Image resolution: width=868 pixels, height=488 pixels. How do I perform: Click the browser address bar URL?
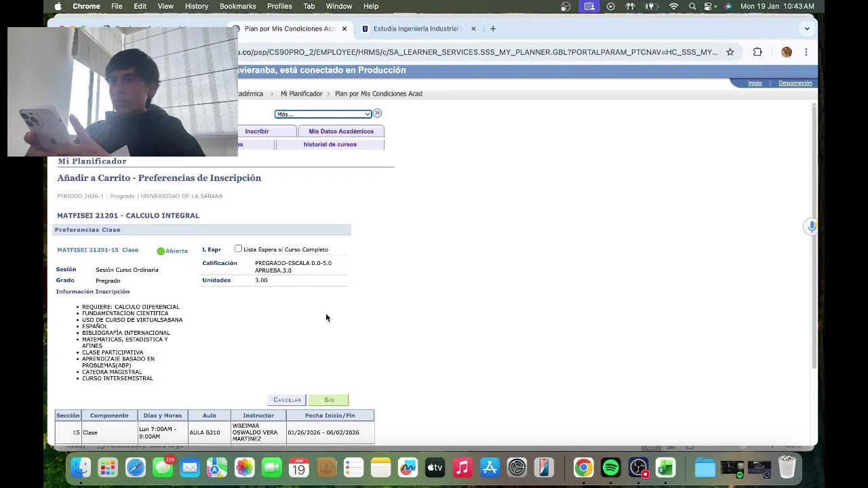coord(478,52)
